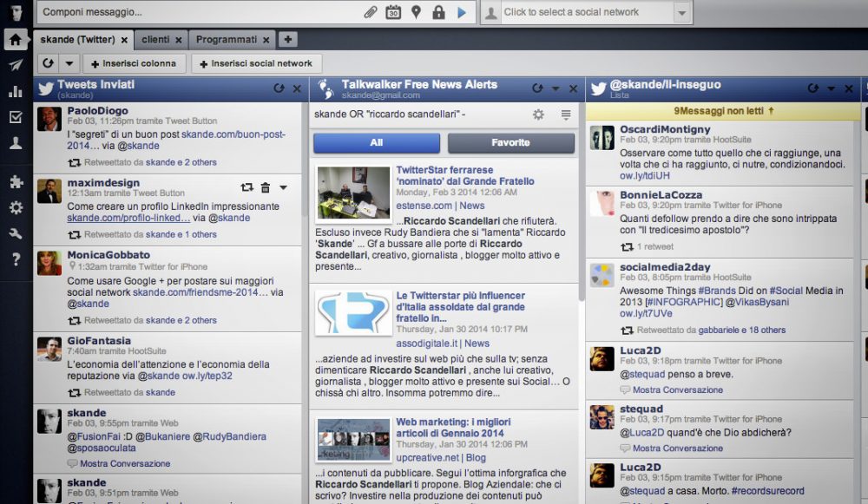The image size is (868, 504).
Task: Open the ow.ly/tdiUH link
Action: pyautogui.click(x=644, y=176)
